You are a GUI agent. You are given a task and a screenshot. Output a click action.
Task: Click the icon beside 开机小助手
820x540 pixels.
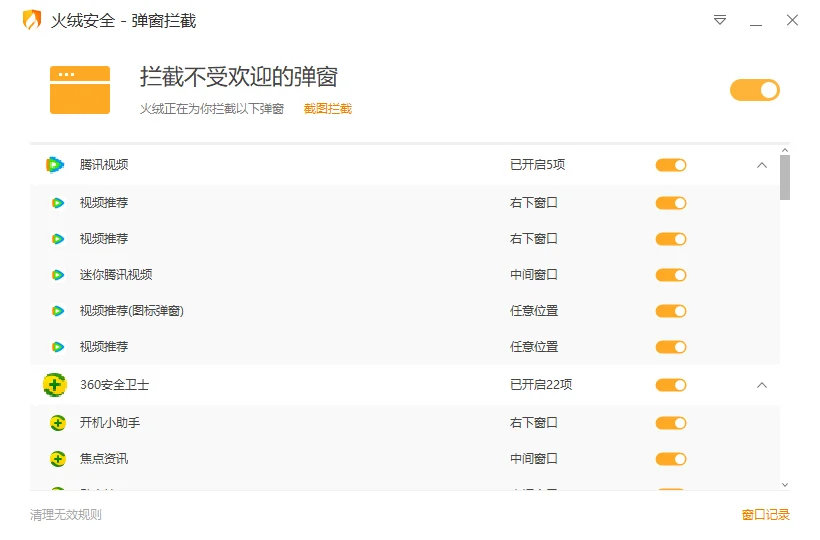pos(58,423)
